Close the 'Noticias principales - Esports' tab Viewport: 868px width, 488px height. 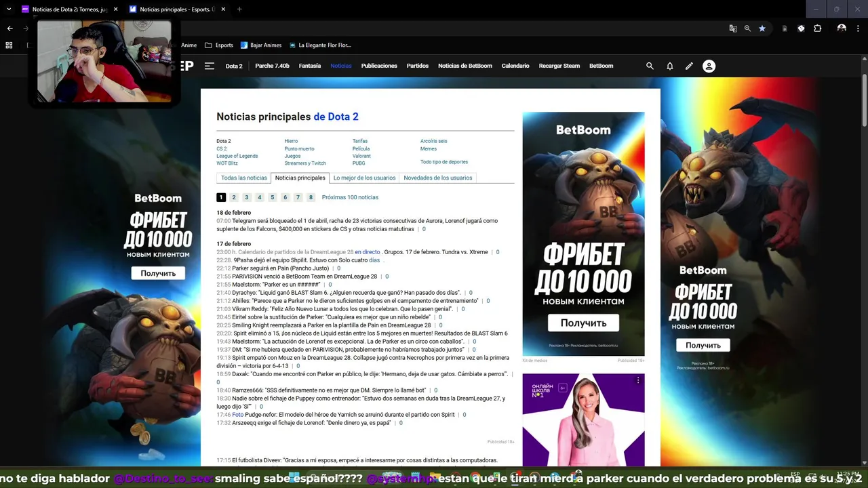[223, 9]
